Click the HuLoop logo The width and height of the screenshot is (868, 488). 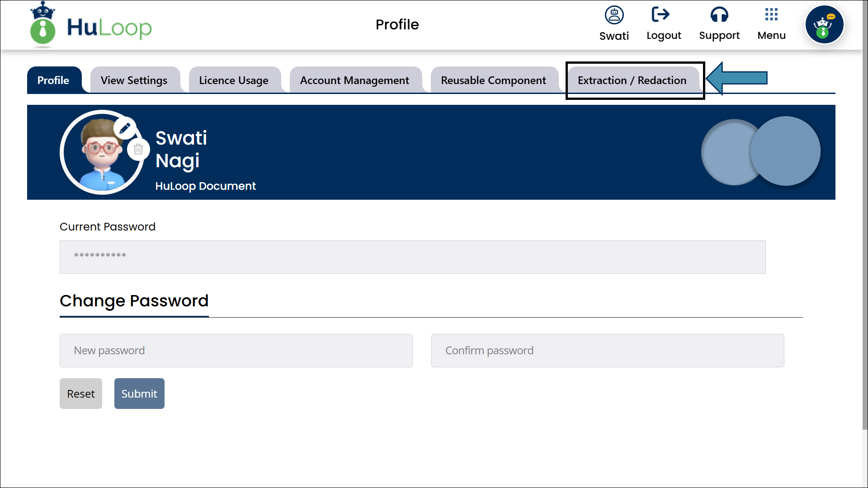90,25
